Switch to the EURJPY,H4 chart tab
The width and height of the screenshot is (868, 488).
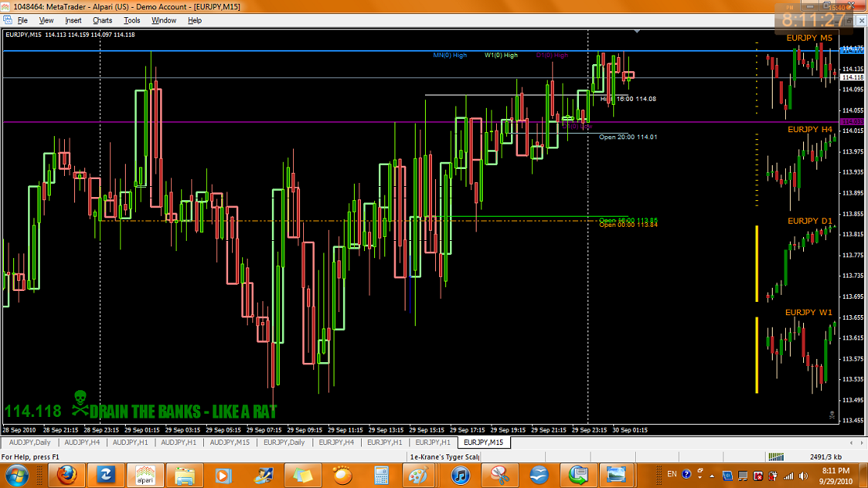coord(336,443)
